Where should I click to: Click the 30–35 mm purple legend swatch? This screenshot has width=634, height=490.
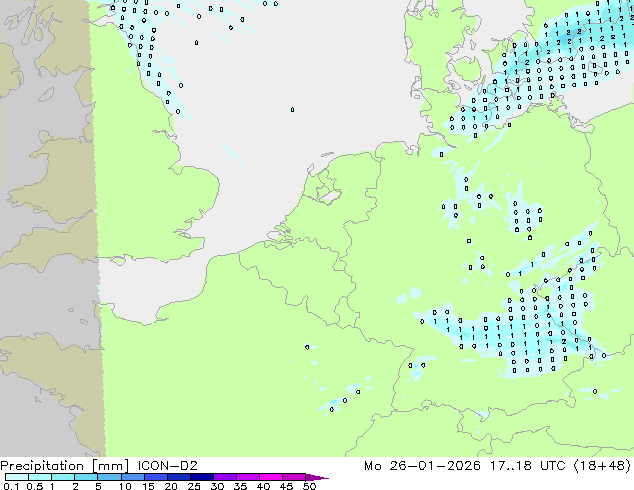coord(225,477)
